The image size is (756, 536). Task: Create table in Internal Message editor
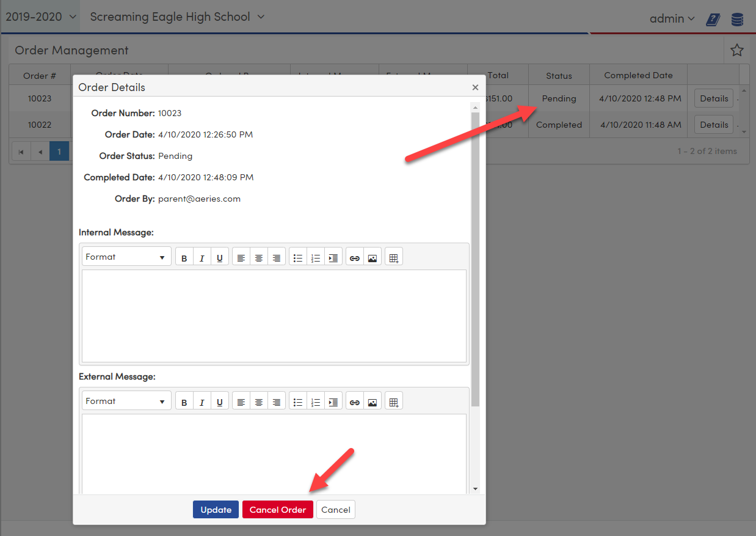pos(394,258)
